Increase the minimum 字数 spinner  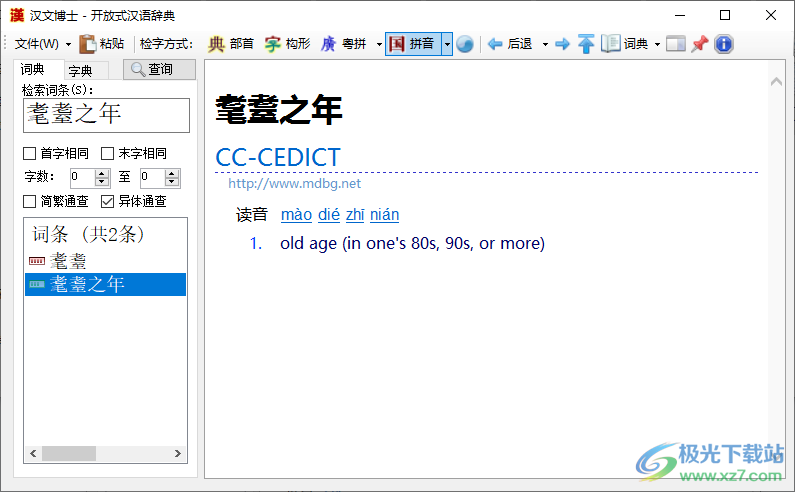(x=102, y=173)
